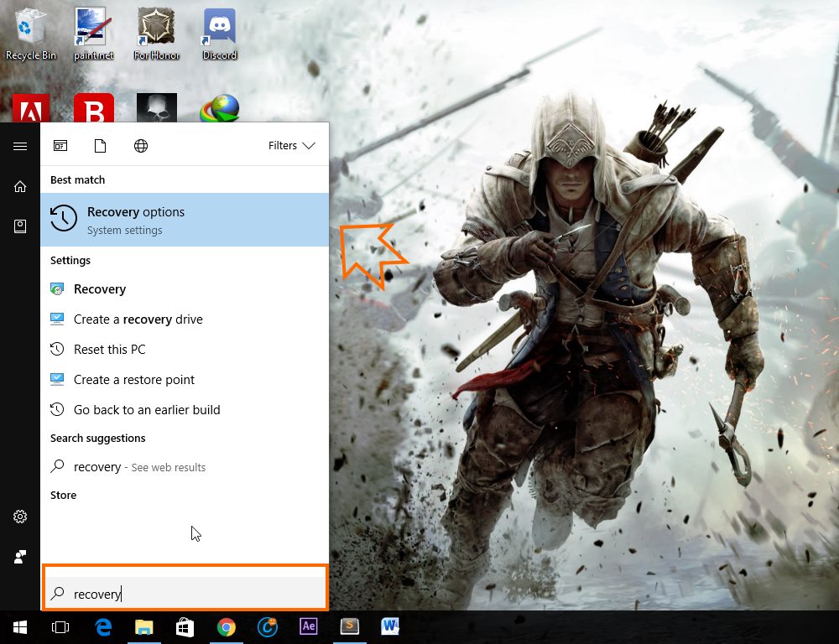Screen dimensions: 839x644
Task: Select Create a recovery drive
Action: 185,319
